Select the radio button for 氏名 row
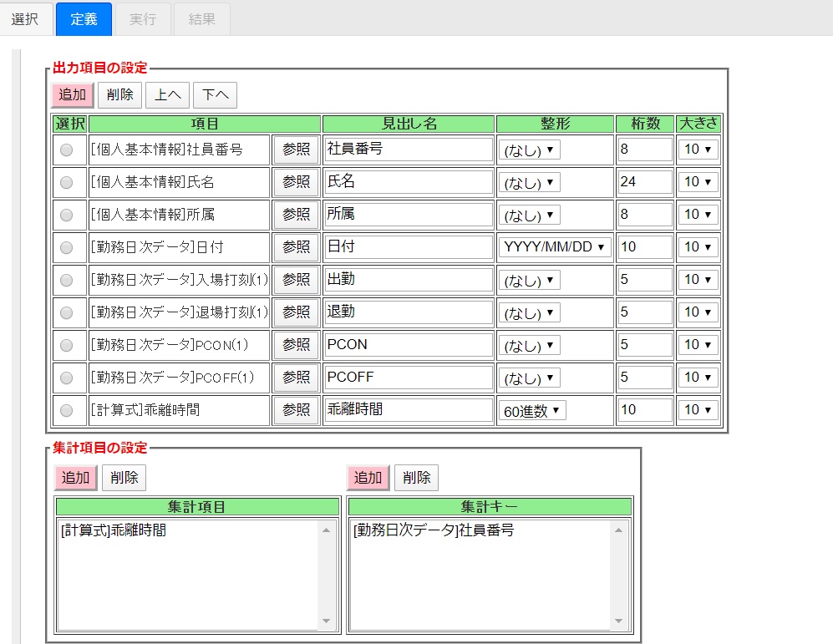 pos(67,183)
